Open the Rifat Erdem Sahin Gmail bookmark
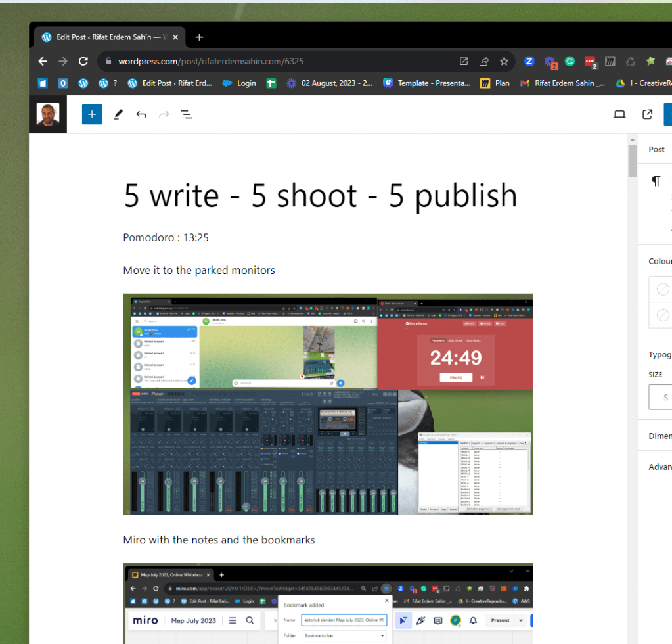This screenshot has width=672, height=644. [x=562, y=83]
